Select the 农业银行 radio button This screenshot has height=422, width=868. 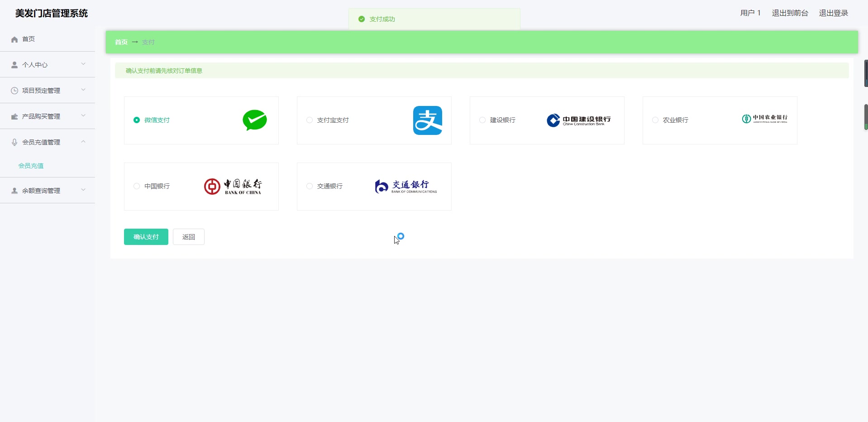[x=655, y=120]
